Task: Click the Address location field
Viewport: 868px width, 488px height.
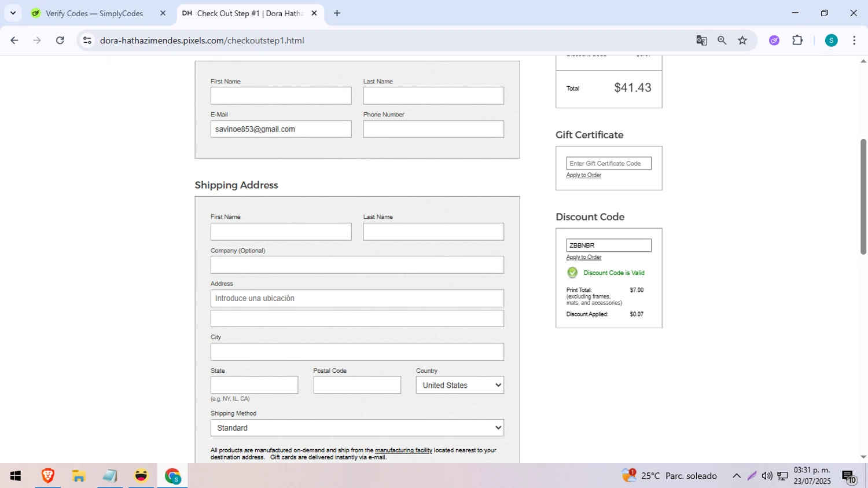Action: 357,298
